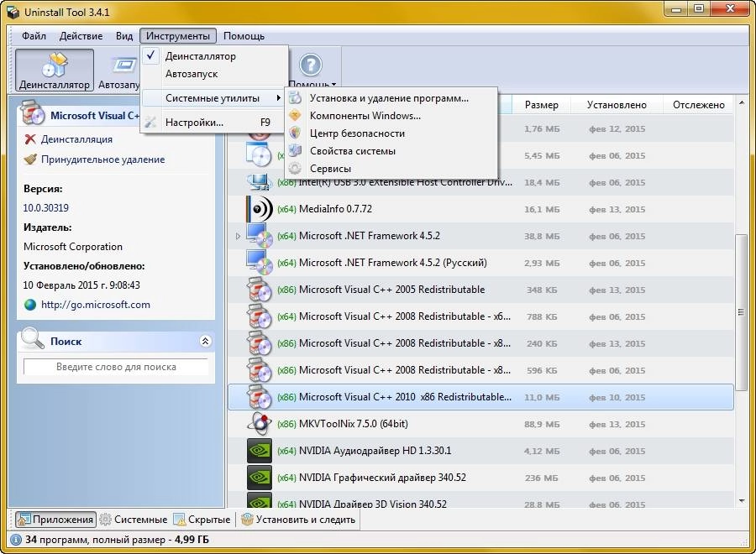Click the Помощь question mark toolbar icon
The image size is (756, 554).
click(311, 65)
